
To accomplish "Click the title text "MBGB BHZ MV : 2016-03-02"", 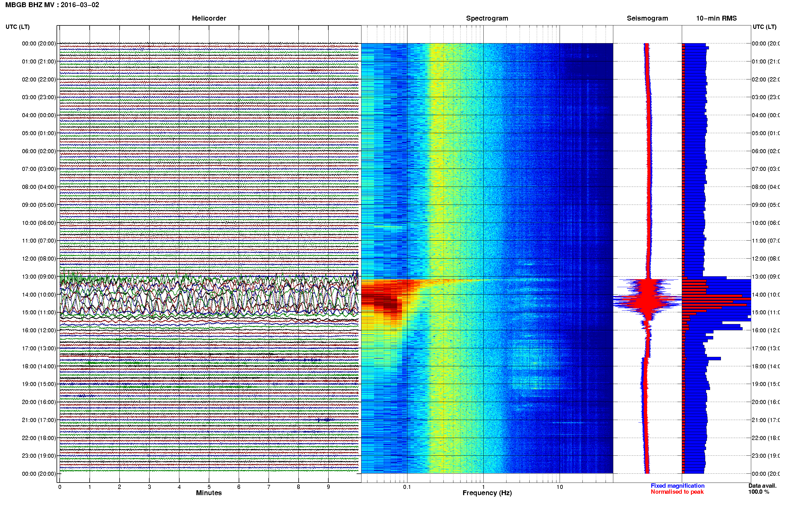I will [x=52, y=5].
